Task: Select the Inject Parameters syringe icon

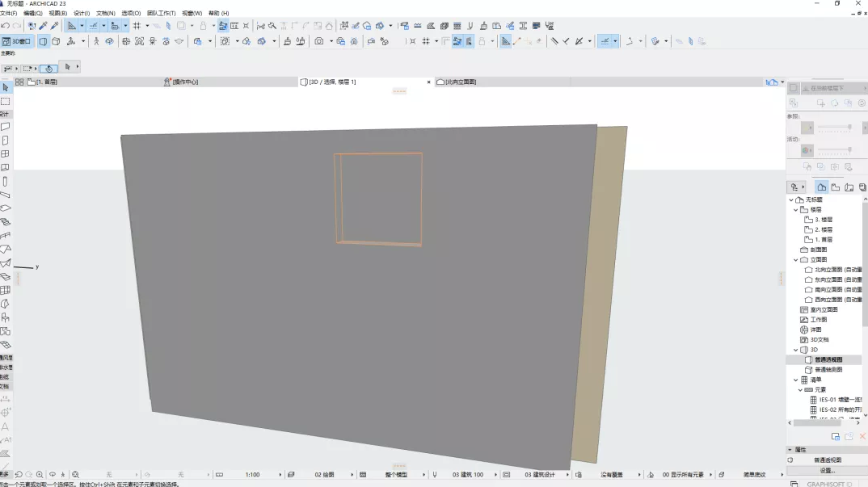Action: coord(54,26)
